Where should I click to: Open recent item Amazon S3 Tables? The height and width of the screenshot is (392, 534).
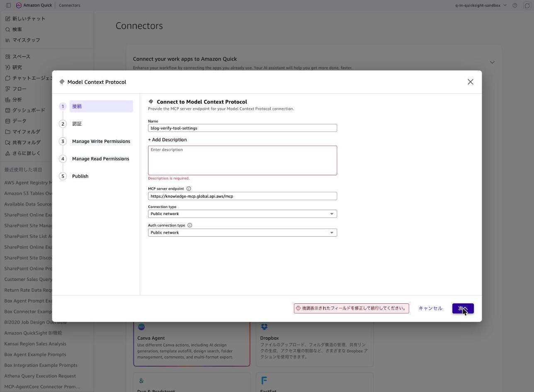28,194
